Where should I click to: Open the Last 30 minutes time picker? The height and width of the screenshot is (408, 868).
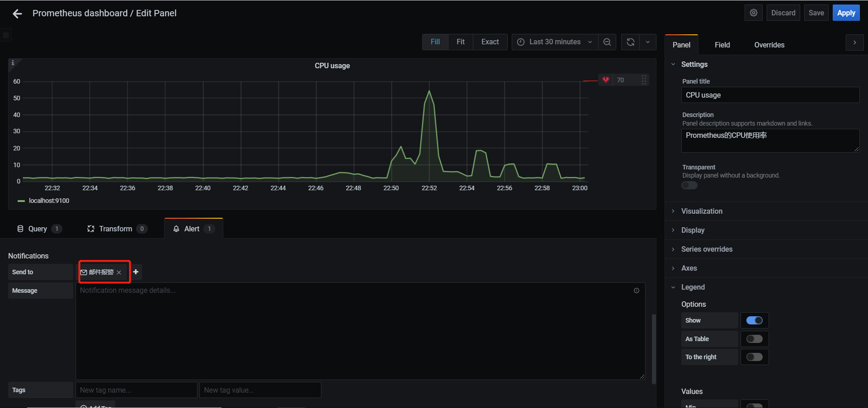555,42
